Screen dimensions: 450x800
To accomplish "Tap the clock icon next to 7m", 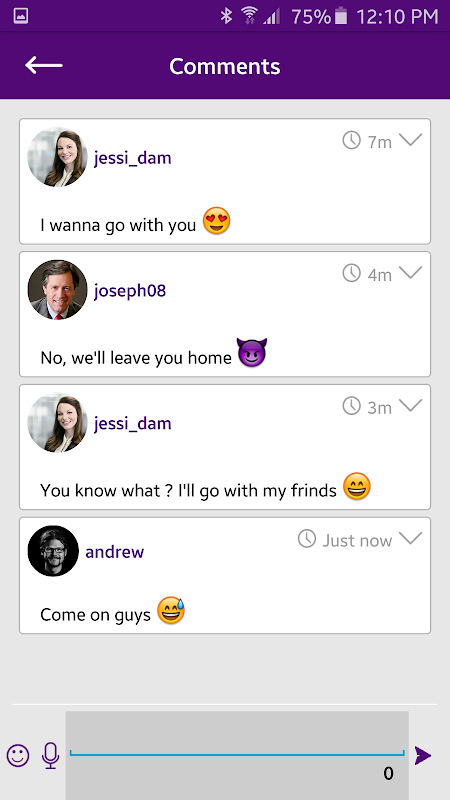I will click(352, 140).
